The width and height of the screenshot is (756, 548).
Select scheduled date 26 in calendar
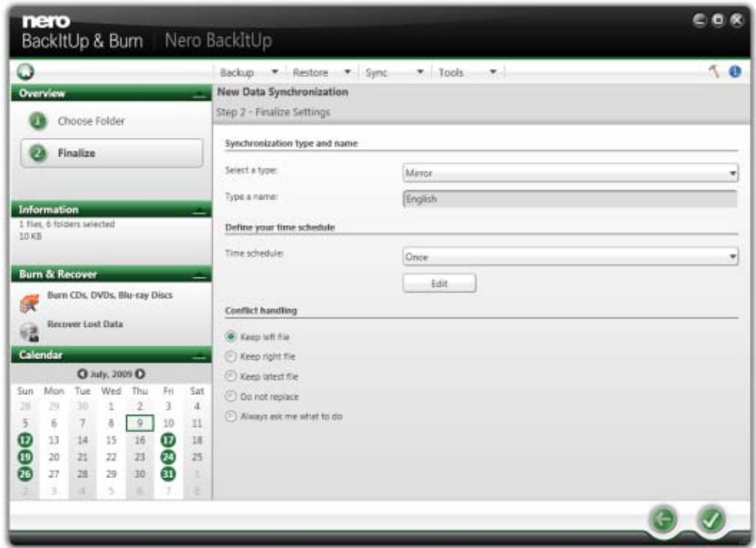[25, 475]
